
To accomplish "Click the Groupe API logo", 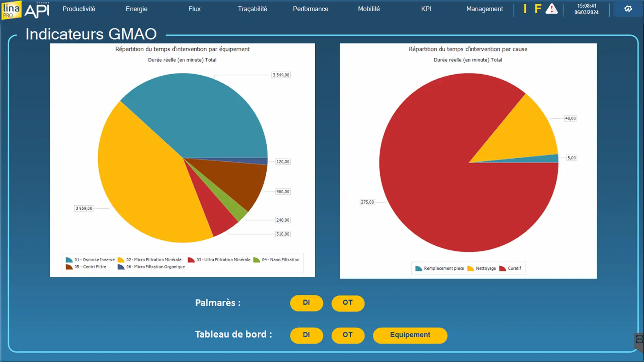I will coord(37,10).
